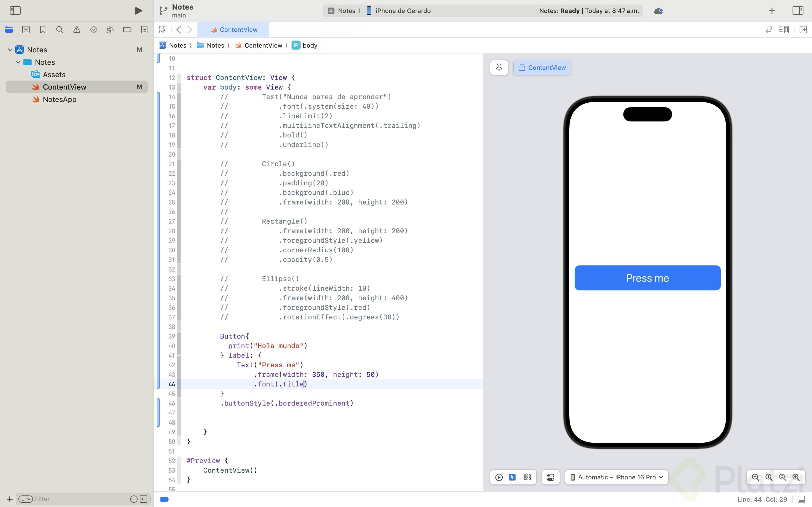The image size is (812, 507).
Task: Click the Live preview play icon
Action: click(x=499, y=477)
